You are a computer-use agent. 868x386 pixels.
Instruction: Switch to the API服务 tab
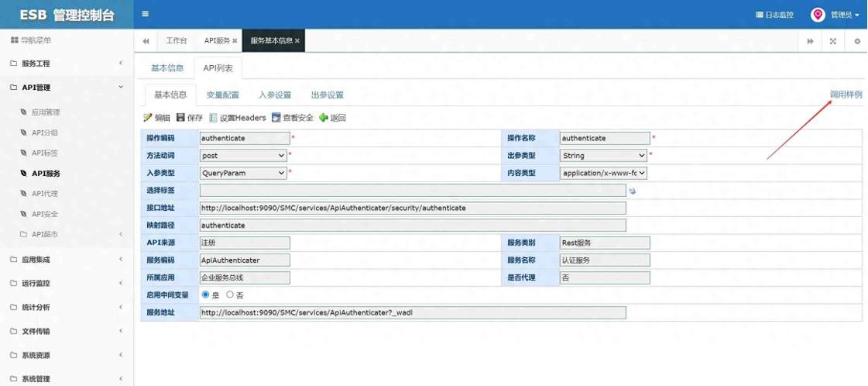(x=218, y=41)
